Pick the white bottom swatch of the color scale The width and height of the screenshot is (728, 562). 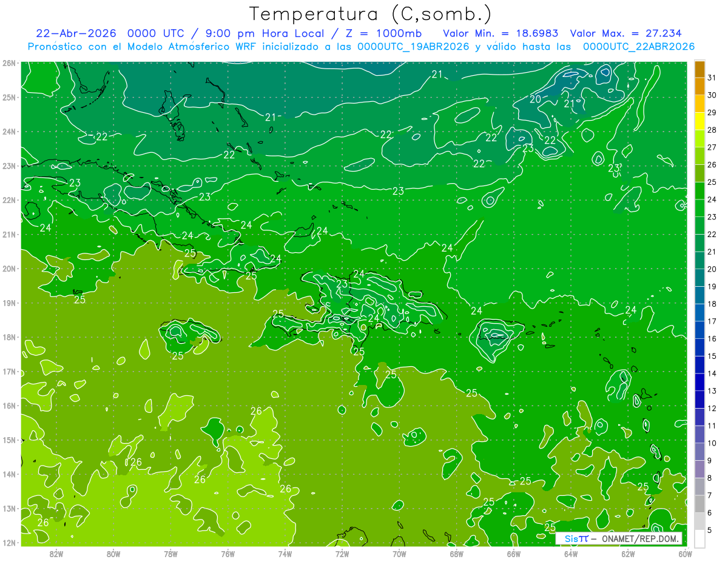tap(699, 538)
